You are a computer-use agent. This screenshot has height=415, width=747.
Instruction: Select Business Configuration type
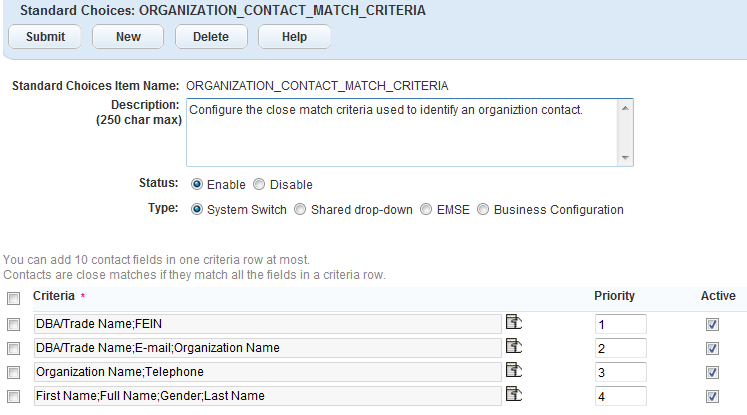pos(483,210)
